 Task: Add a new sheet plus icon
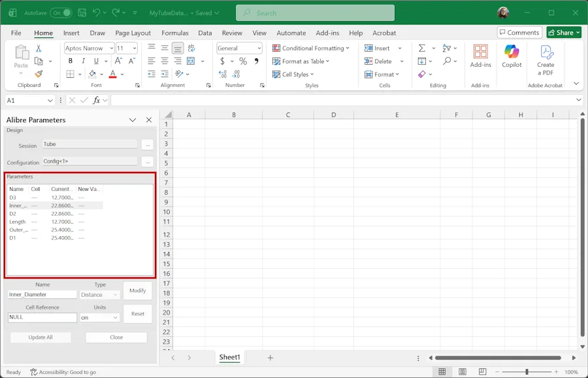270,358
